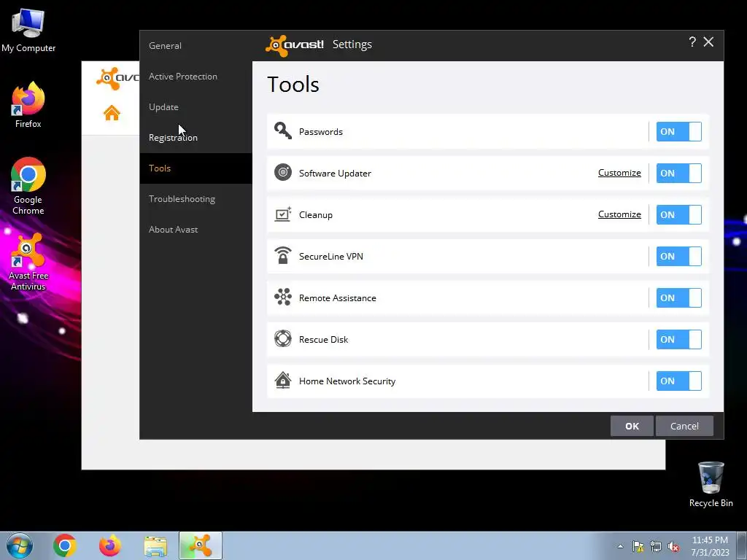
Task: Click the "Cleanup" label
Action: click(315, 215)
